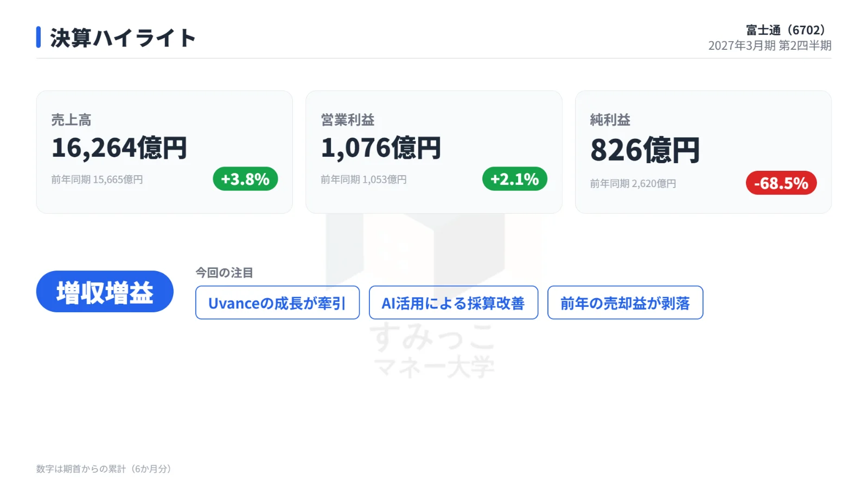Click the 826億円 net profit figure
868x488 pixels.
[645, 150]
